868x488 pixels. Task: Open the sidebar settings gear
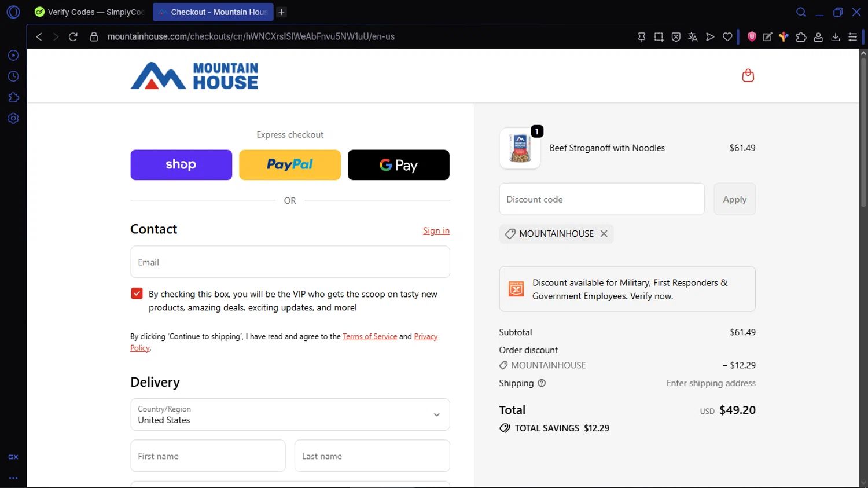click(13, 118)
